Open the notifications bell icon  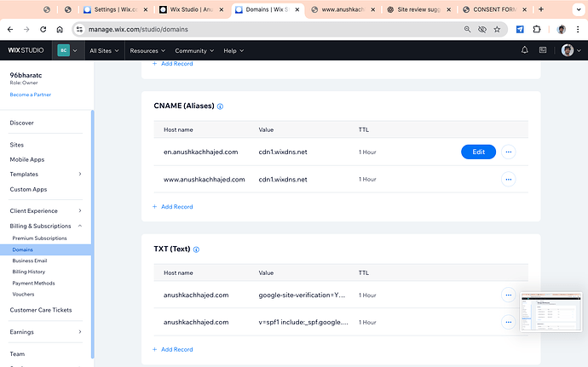point(525,50)
